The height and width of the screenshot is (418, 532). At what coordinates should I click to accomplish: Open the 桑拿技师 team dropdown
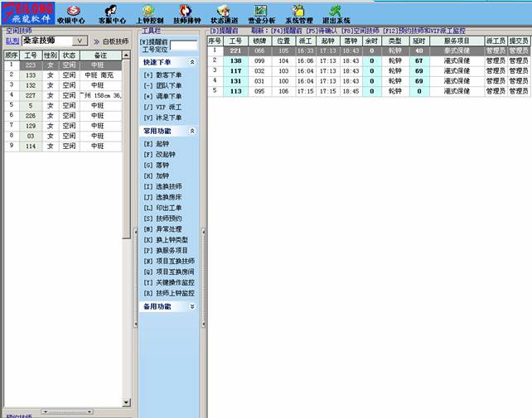pyautogui.click(x=80, y=40)
